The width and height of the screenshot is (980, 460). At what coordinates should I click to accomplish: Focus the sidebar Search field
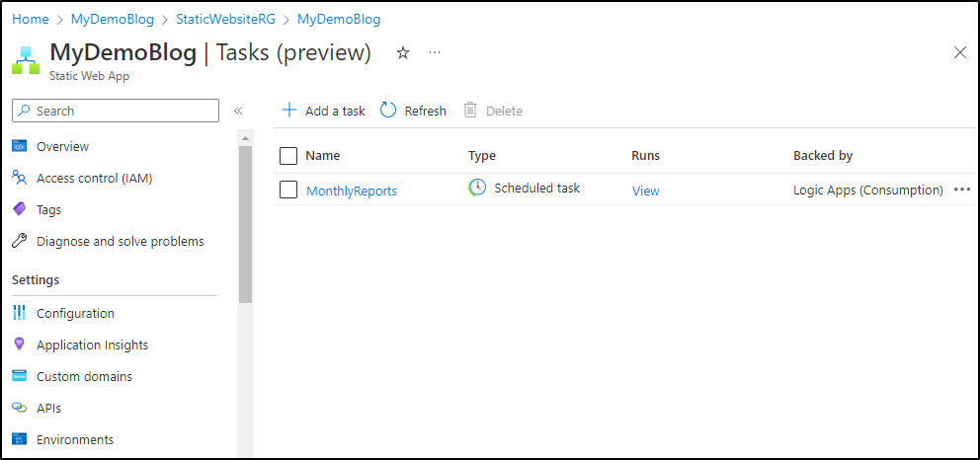click(116, 111)
